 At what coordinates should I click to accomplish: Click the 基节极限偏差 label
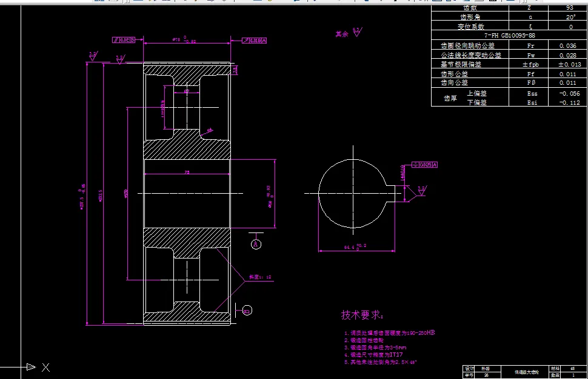[461, 64]
